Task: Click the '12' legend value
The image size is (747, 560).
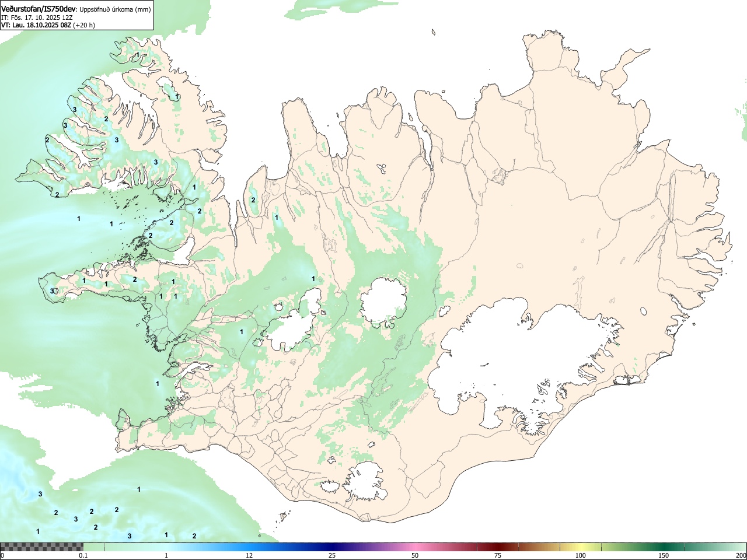Action: [249, 555]
